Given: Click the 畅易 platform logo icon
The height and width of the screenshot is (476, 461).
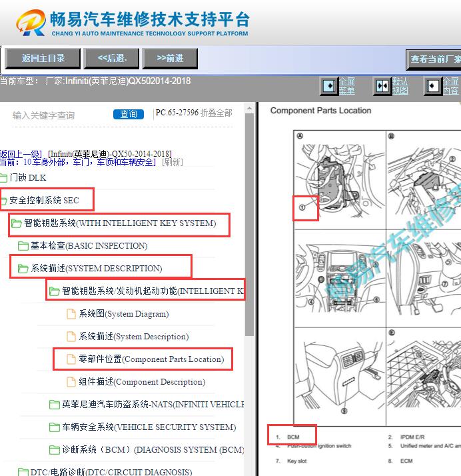Looking at the screenshot, I should tap(31, 23).
